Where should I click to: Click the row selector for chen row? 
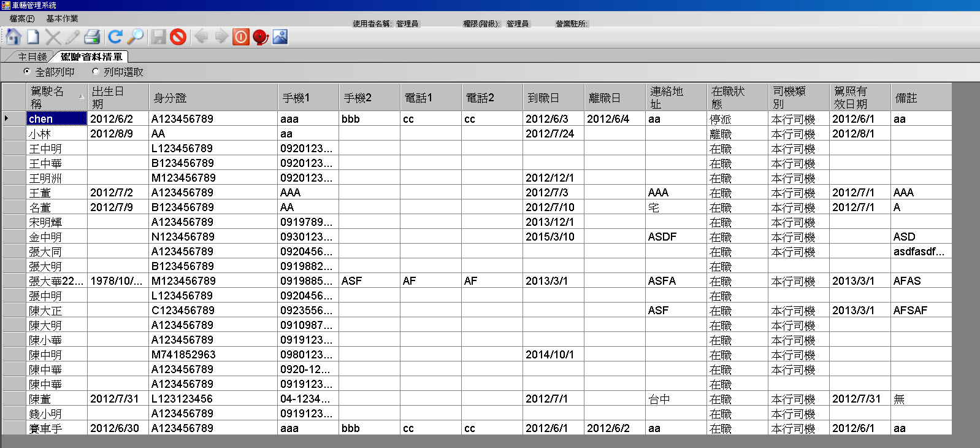[x=13, y=118]
